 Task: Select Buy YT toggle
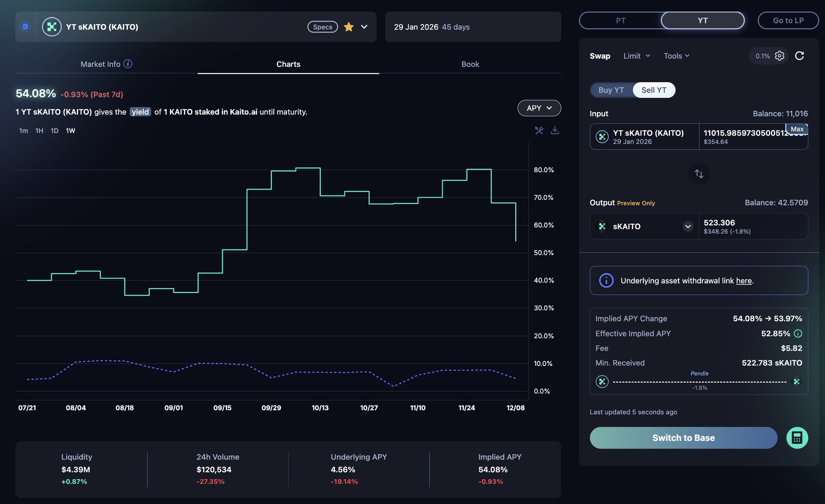(x=611, y=90)
